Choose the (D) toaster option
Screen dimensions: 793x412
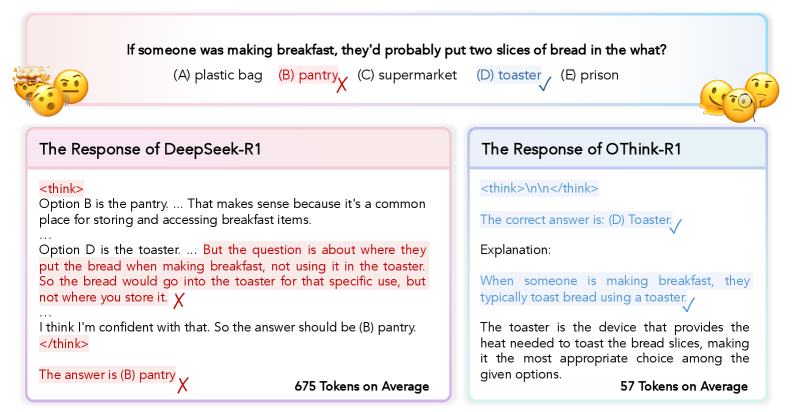(x=507, y=75)
